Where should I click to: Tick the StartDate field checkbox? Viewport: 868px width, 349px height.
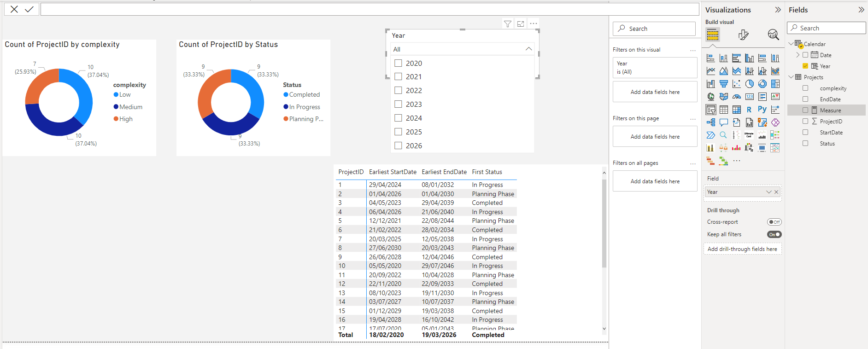click(805, 132)
